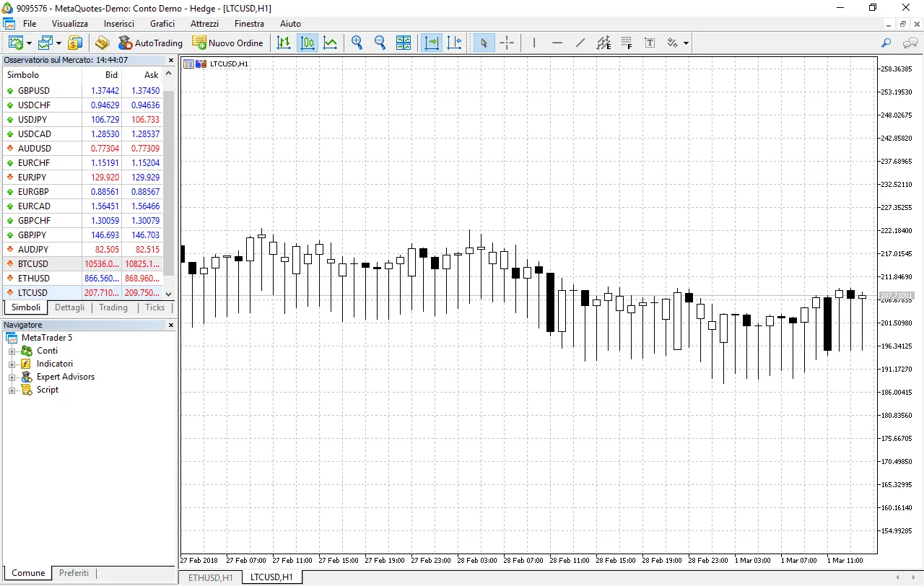This screenshot has width=924, height=586.
Task: Expand the Conti tree node
Action: [12, 351]
